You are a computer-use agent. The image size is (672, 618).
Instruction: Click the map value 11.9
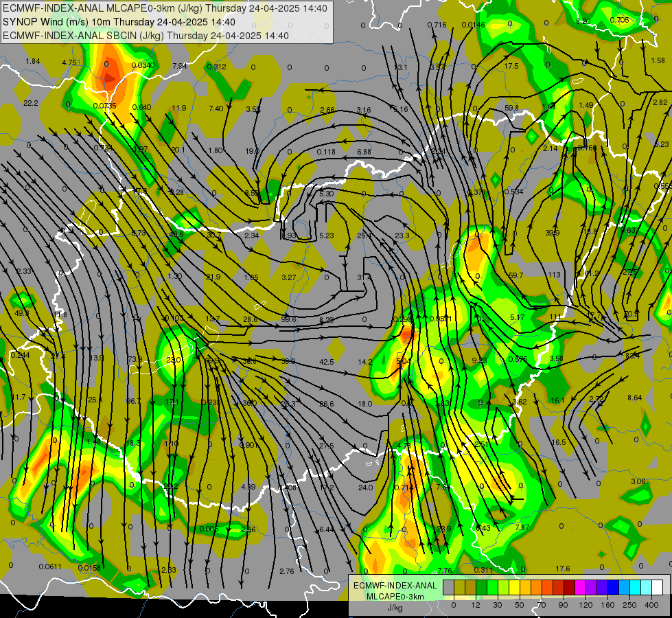(x=179, y=108)
